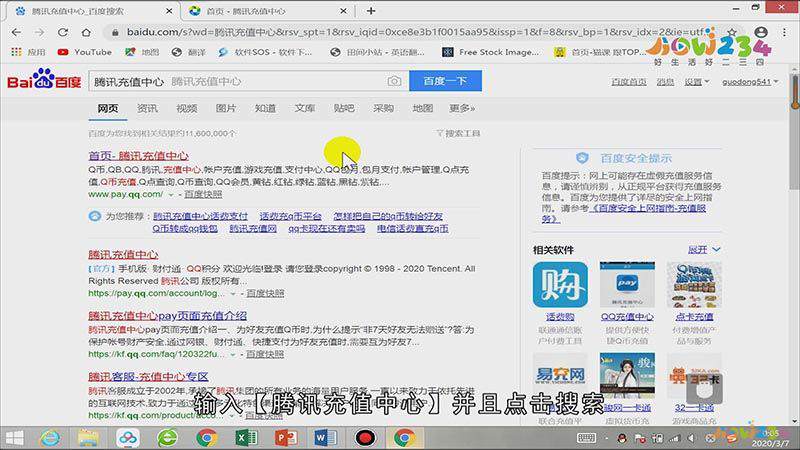Image resolution: width=800 pixels, height=450 pixels.
Task: Open result 腾讯充值中心pay页面充值介绍
Action: (x=167, y=315)
